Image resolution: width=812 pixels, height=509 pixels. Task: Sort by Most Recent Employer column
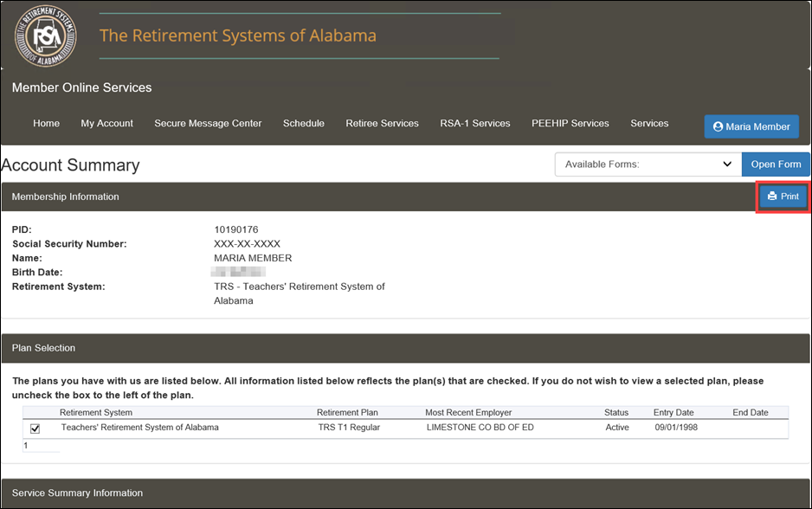coord(468,413)
